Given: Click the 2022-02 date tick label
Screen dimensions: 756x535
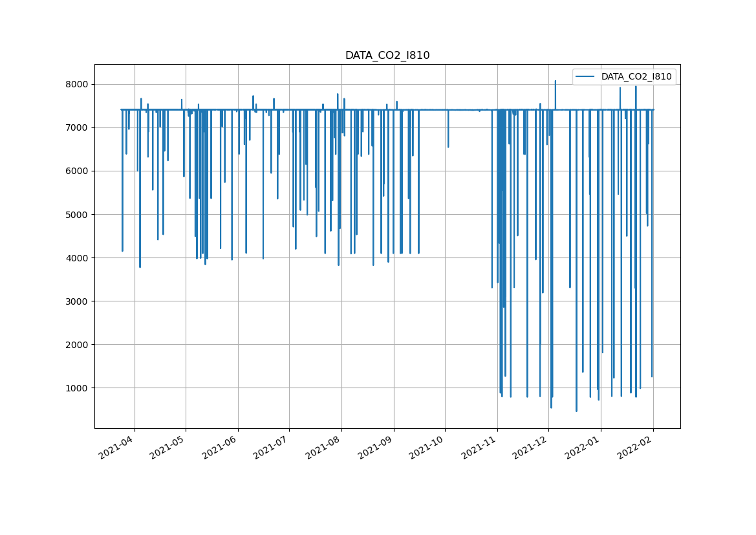Looking at the screenshot, I should point(636,448).
